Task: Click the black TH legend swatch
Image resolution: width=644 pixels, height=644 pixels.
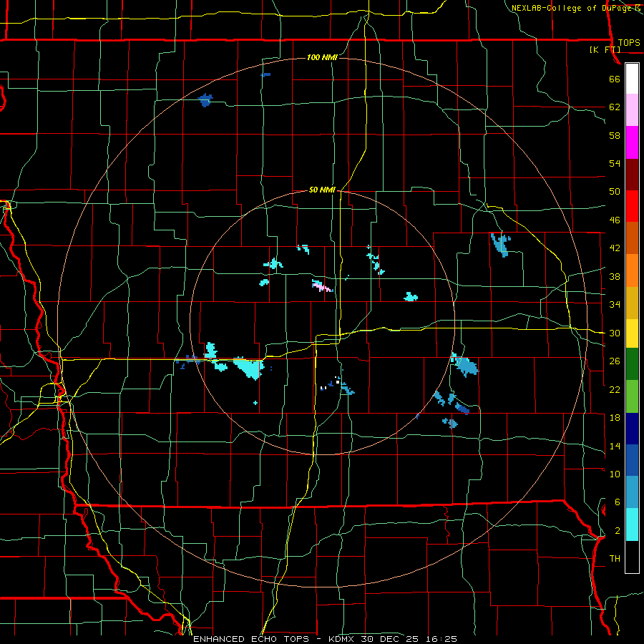Action: tap(632, 557)
